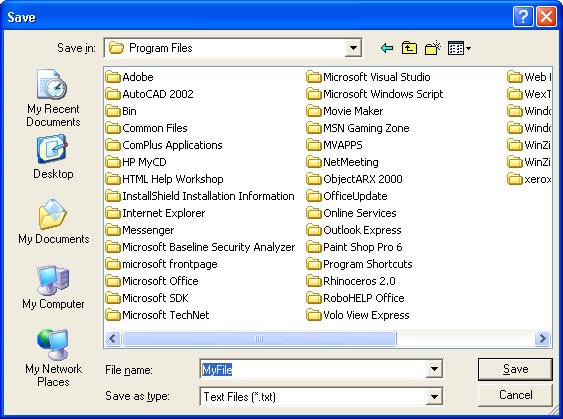Screen dimensions: 563x419
Task: Select the AutoCAD 2002 folder
Action: coord(150,94)
